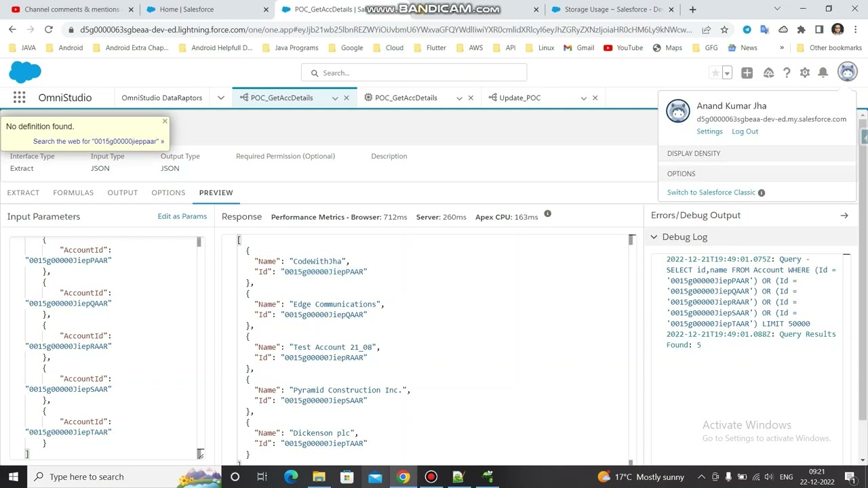Open Chrome from the taskbar
The image size is (868, 488).
(x=403, y=476)
